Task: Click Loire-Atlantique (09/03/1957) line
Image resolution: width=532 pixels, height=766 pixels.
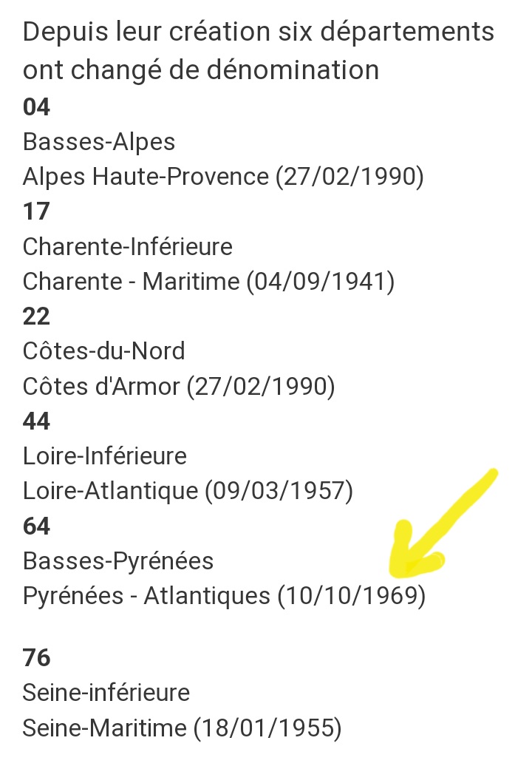Action: [188, 491]
